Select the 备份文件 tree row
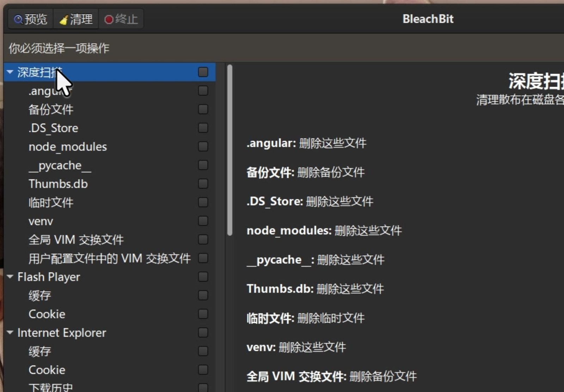Screen dimensions: 564x392 tap(110, 109)
